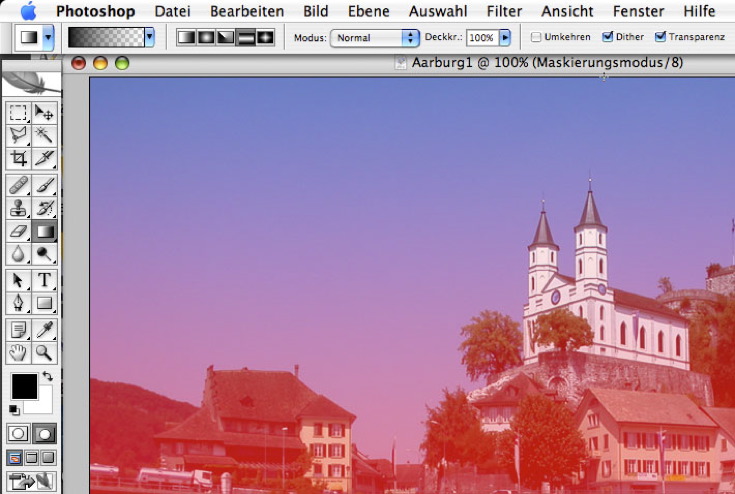Select the Clone Stamp tool
735x494 pixels.
18,208
